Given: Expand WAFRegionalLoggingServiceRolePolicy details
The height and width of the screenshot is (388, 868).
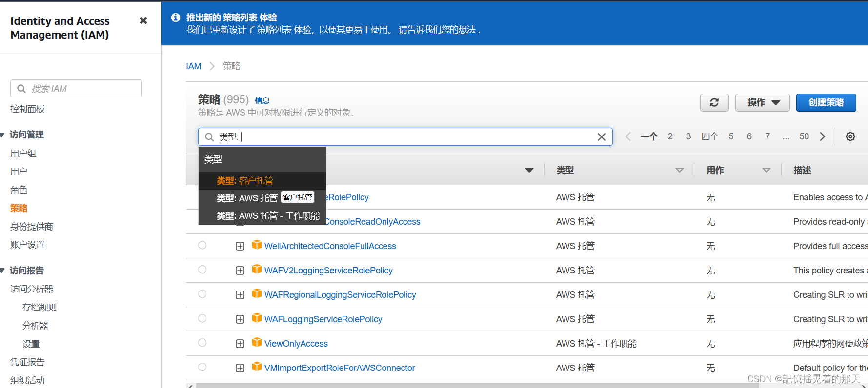Looking at the screenshot, I should pyautogui.click(x=240, y=295).
